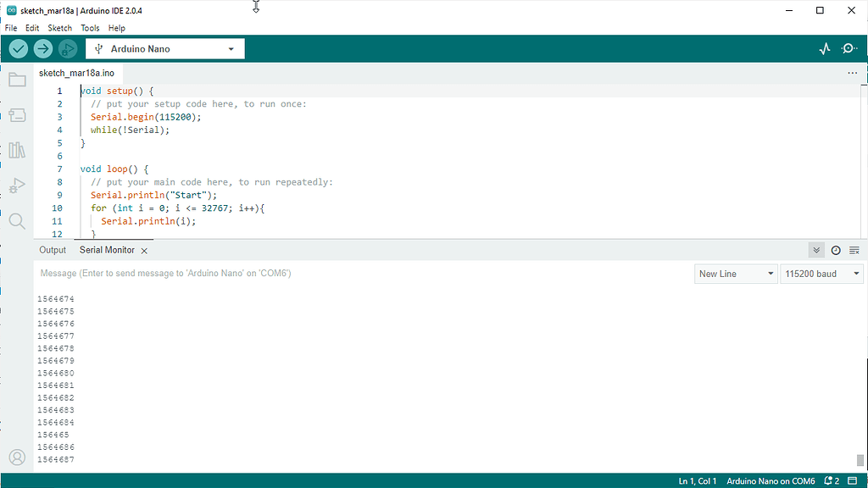Switch to the Output tab

click(53, 250)
